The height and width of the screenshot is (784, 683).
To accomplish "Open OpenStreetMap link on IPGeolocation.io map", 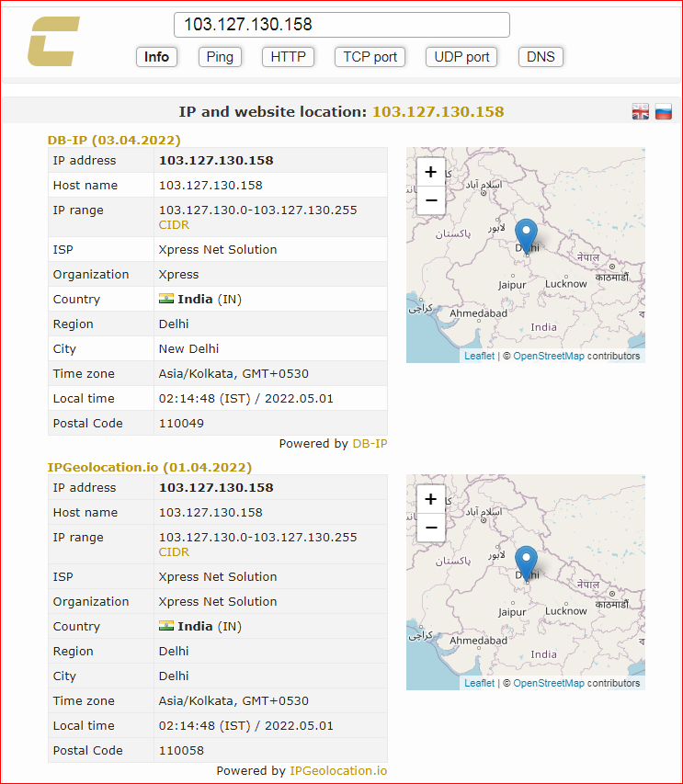I will click(x=549, y=683).
